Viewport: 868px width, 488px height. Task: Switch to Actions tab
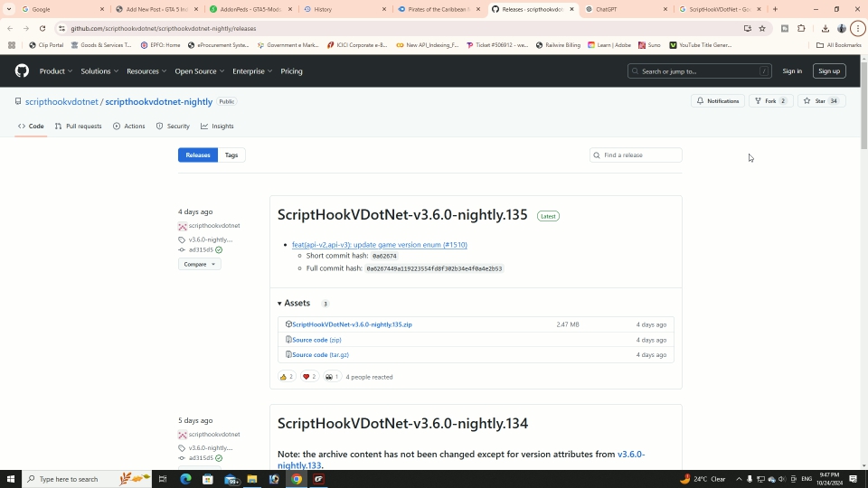(x=129, y=127)
